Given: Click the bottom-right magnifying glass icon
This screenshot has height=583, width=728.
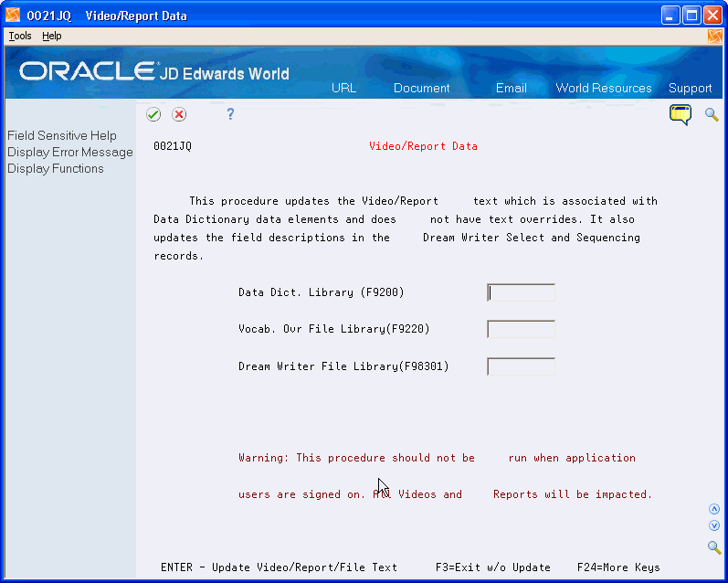Looking at the screenshot, I should 714,547.
